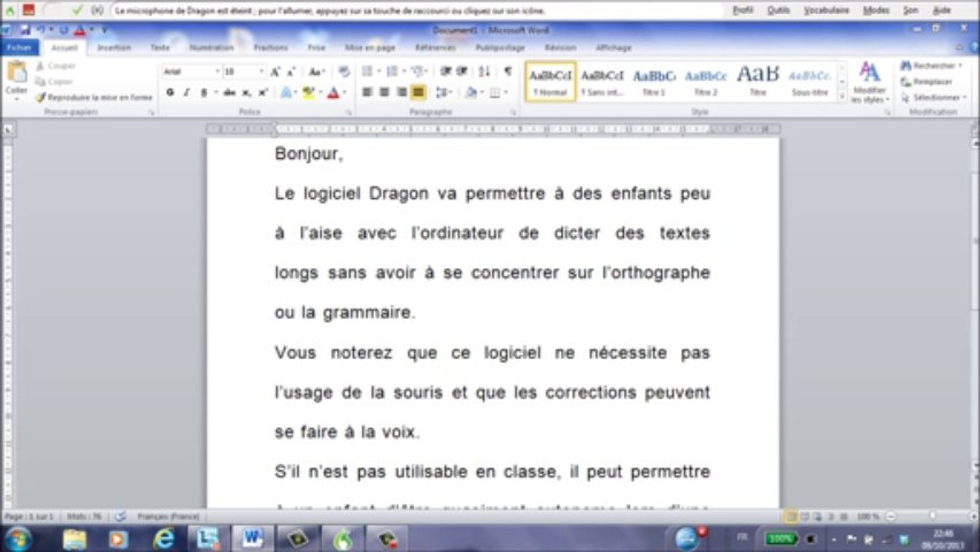The image size is (980, 552).
Task: Apply the Sous-titre style
Action: tap(809, 82)
